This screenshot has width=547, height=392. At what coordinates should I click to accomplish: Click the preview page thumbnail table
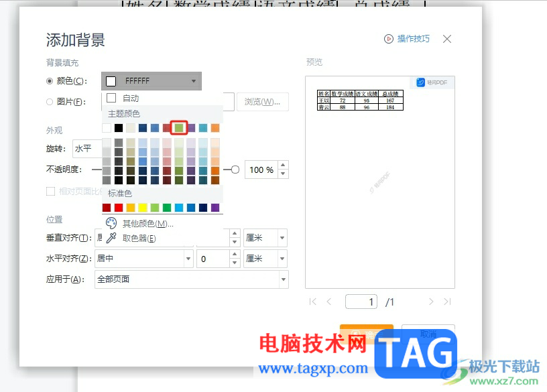coord(360,101)
